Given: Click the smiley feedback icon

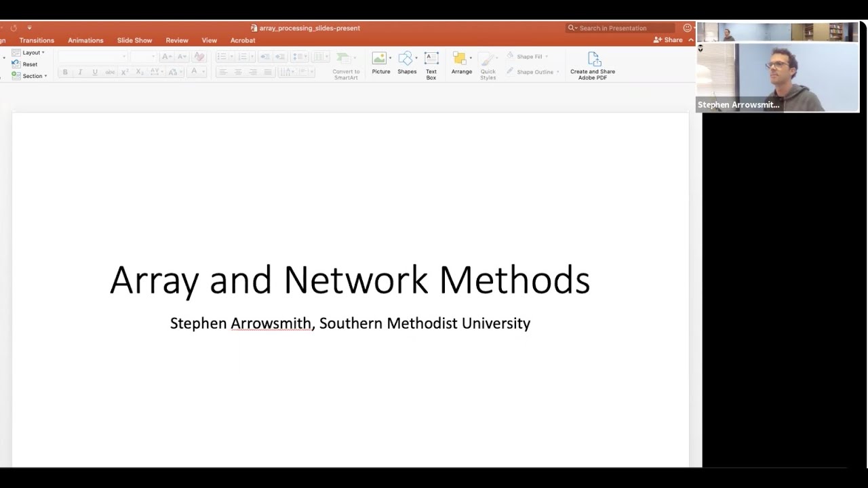Looking at the screenshot, I should pyautogui.click(x=687, y=28).
